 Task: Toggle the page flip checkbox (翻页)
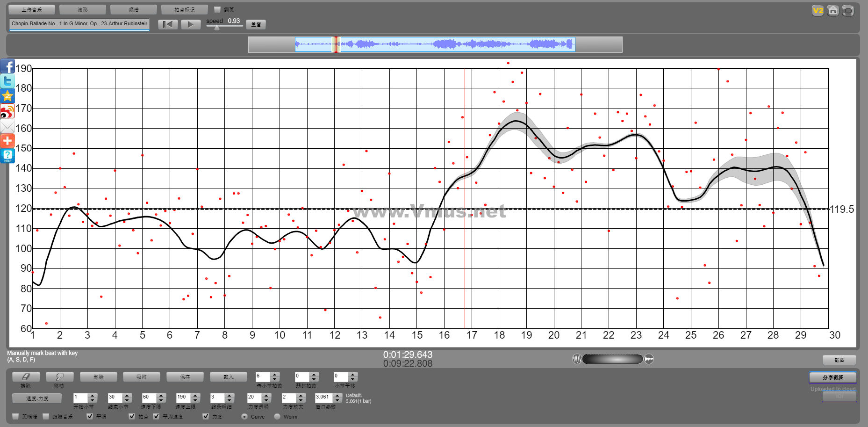tap(217, 9)
